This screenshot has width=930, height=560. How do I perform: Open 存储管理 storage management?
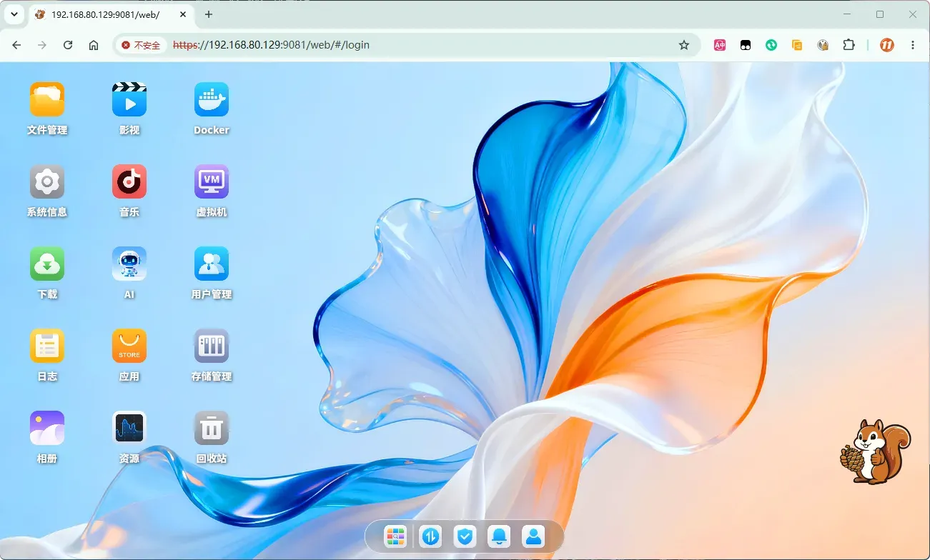tap(212, 346)
